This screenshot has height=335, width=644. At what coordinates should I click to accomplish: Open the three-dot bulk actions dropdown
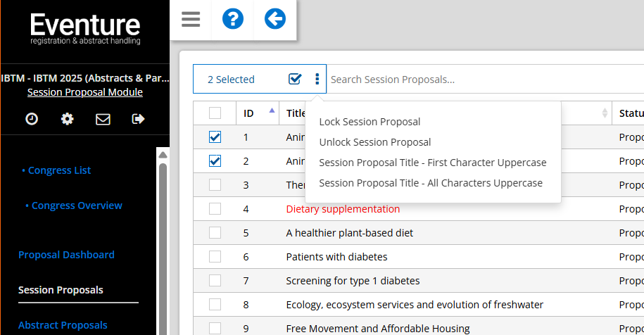[317, 79]
